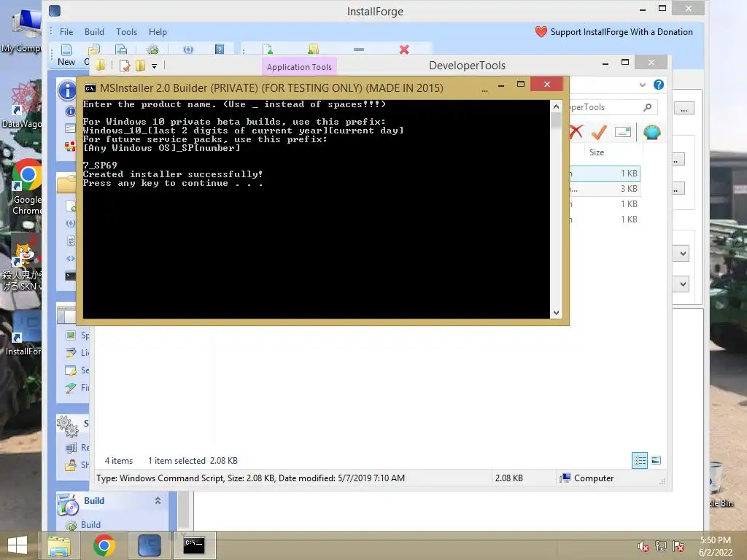Select the Google Chrome desktop shortcut
This screenshot has height=560, width=747.
(x=27, y=187)
